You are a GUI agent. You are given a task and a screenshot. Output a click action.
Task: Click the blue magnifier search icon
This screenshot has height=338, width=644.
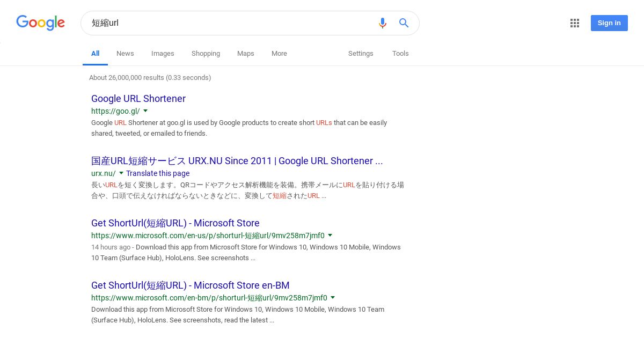(x=404, y=23)
